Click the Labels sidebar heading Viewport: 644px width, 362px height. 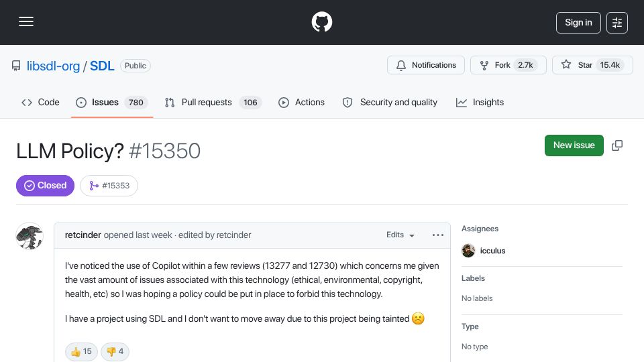(x=473, y=278)
